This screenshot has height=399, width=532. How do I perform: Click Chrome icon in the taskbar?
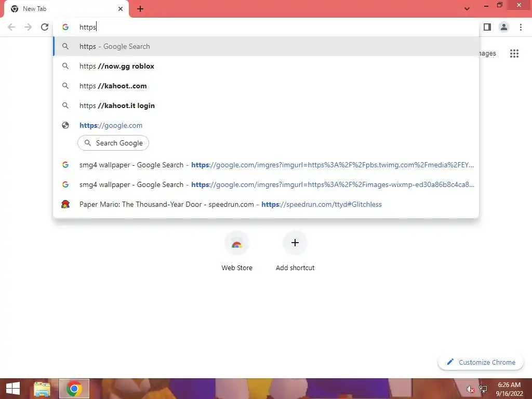pos(74,389)
